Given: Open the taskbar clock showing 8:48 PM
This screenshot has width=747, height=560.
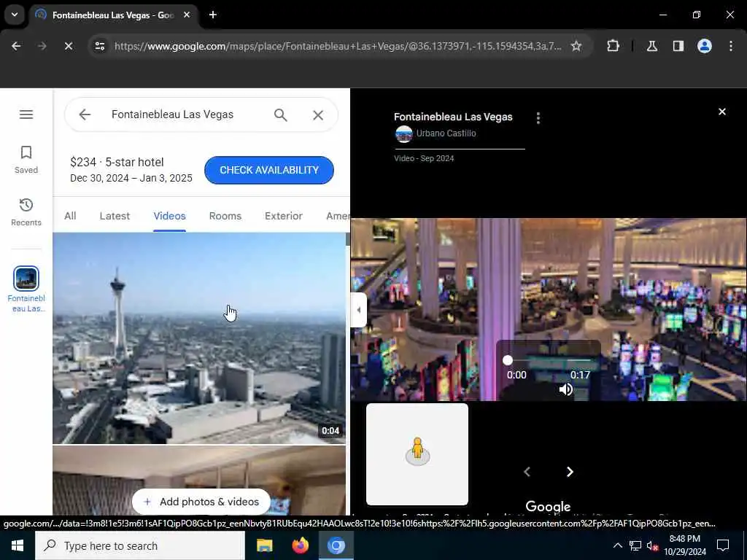Looking at the screenshot, I should pyautogui.click(x=685, y=545).
